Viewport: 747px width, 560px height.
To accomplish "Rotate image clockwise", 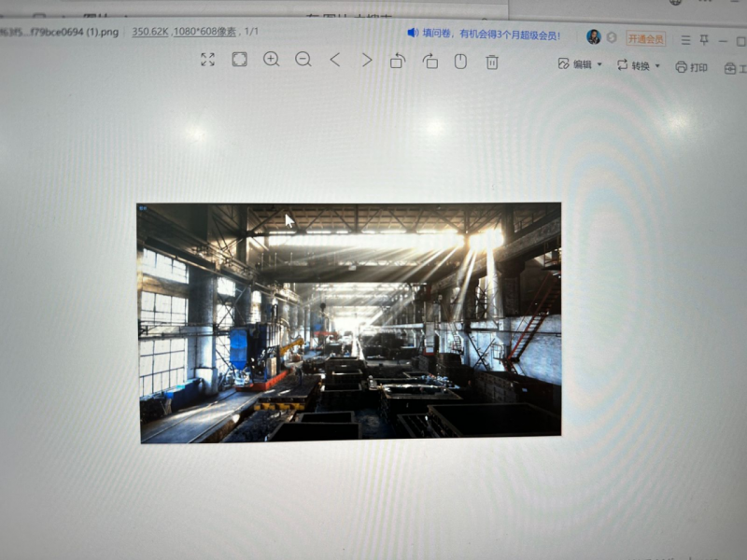I will [430, 61].
